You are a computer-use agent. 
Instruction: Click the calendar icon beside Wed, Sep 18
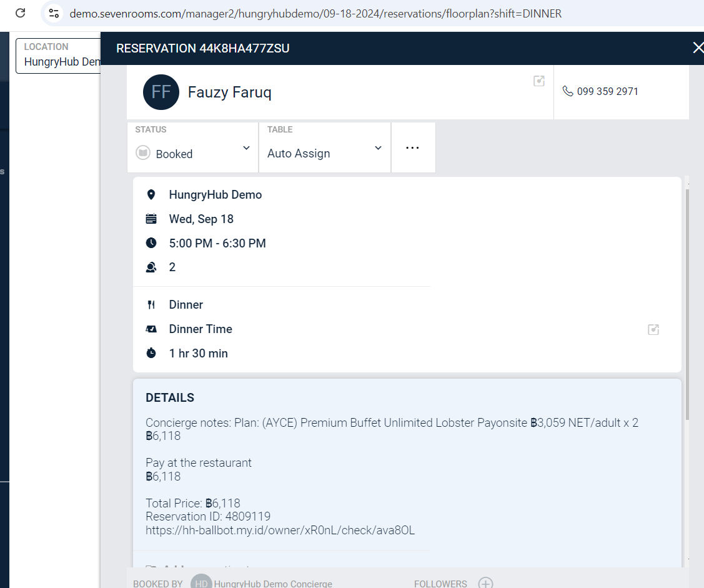click(151, 219)
